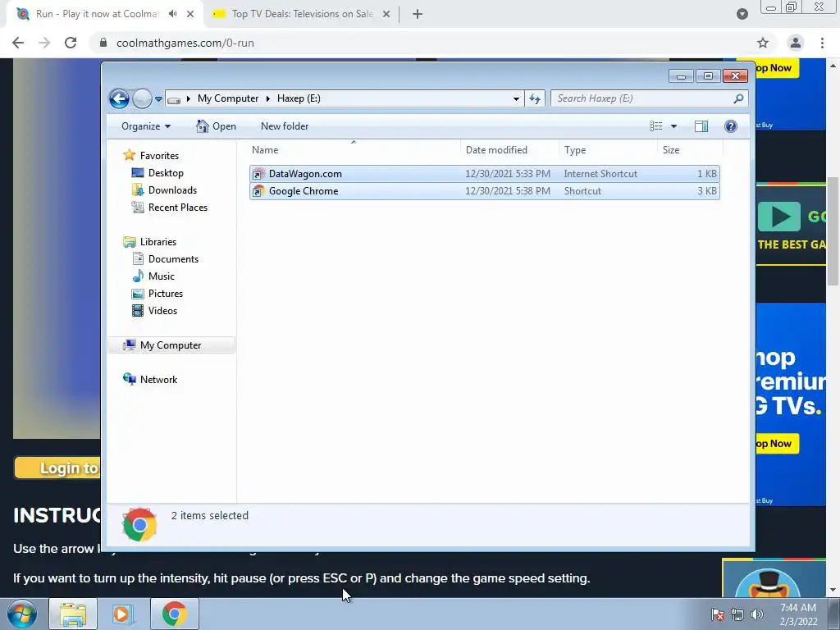Select Libraries in navigation pane

(x=158, y=242)
